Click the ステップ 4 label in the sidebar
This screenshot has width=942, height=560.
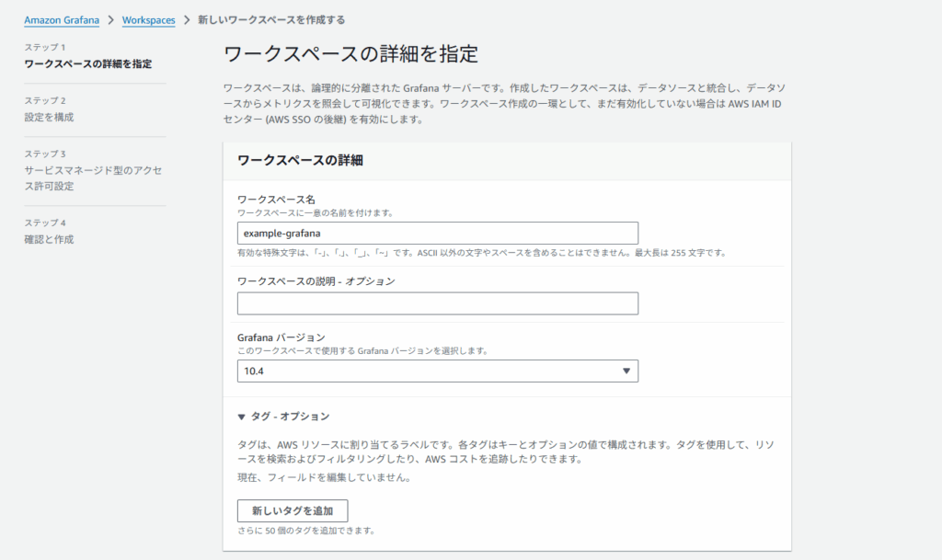click(x=45, y=223)
